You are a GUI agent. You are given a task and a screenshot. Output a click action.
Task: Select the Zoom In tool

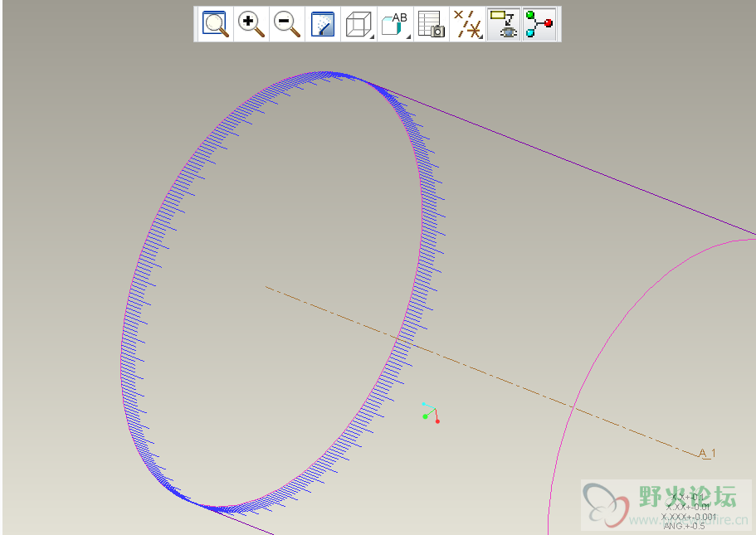pos(251,24)
